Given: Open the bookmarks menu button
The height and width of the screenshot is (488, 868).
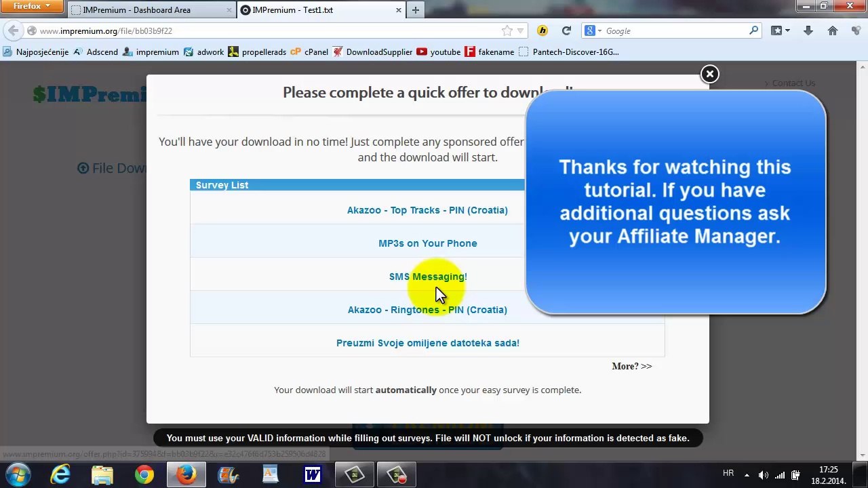Looking at the screenshot, I should (x=780, y=31).
